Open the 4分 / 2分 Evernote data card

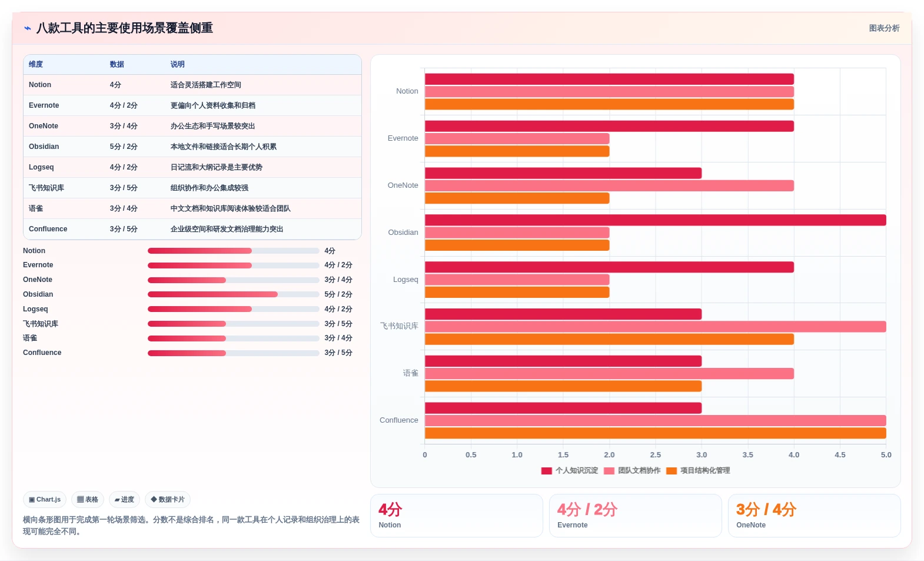(x=636, y=516)
